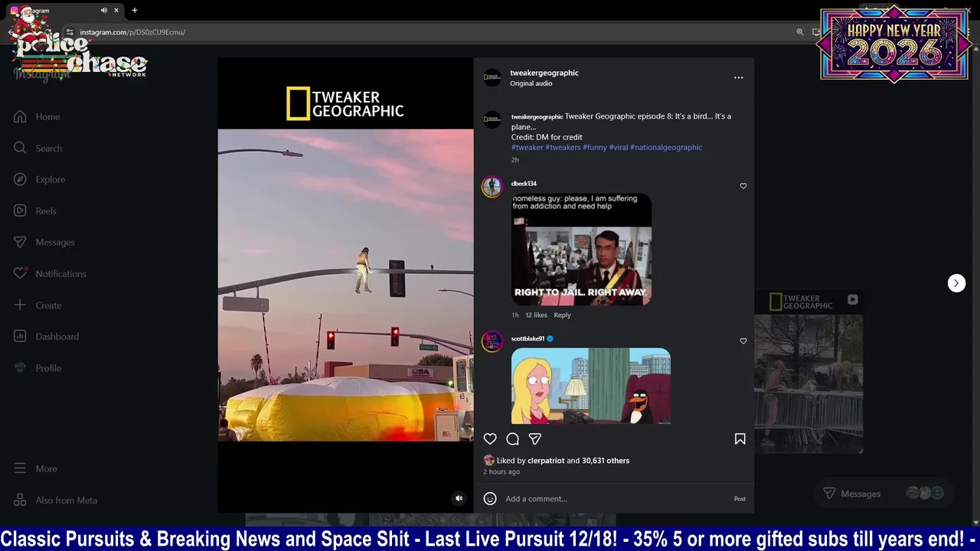Click #viral hashtag
Viewport: 980px width, 551px height.
tap(618, 147)
